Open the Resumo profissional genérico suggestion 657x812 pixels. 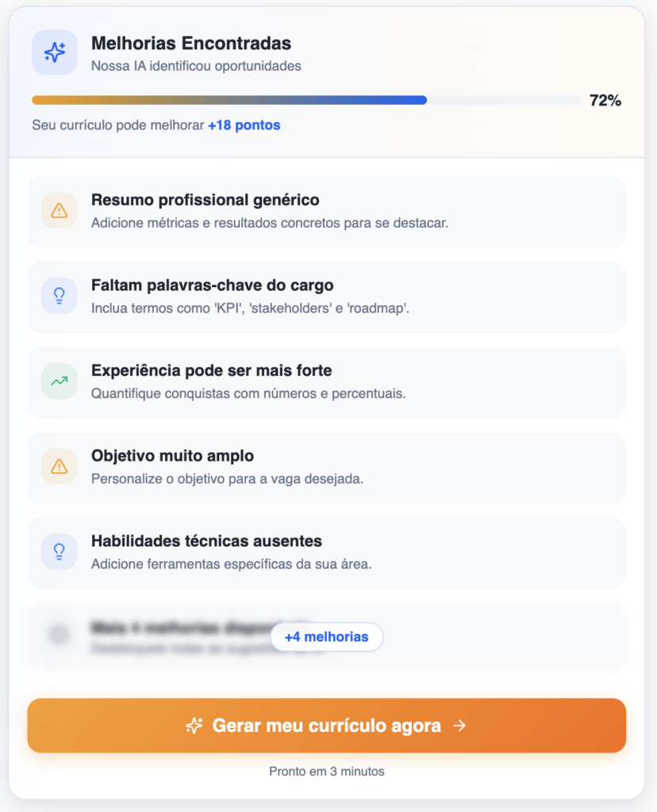point(326,212)
